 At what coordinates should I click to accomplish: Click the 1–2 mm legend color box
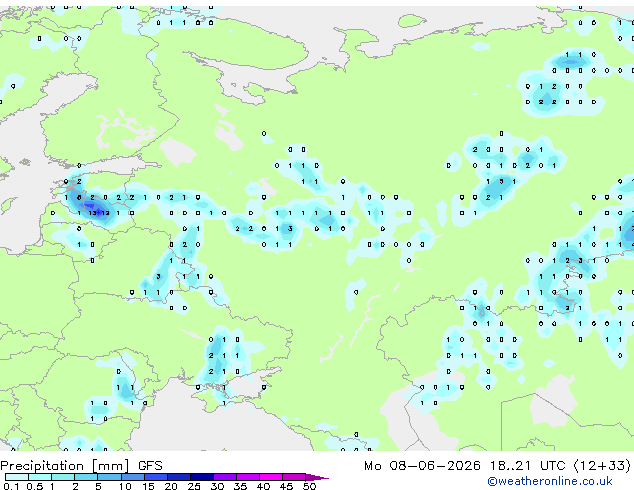pos(63,477)
